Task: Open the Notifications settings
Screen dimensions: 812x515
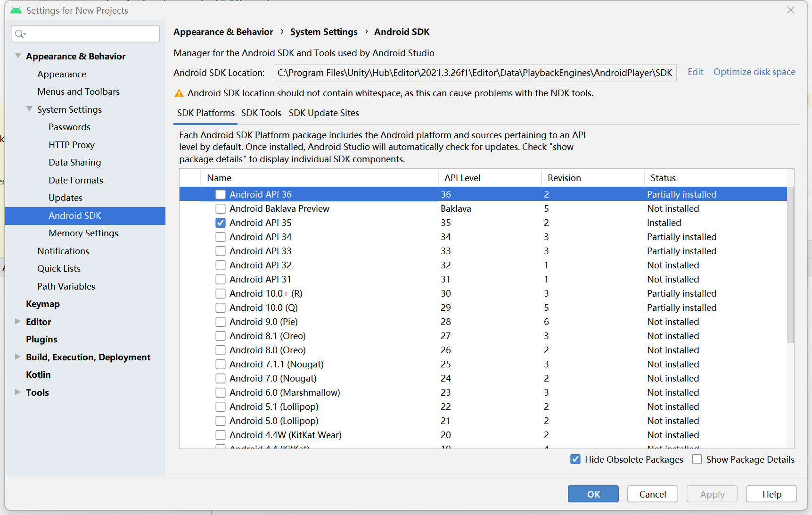Action: point(63,251)
